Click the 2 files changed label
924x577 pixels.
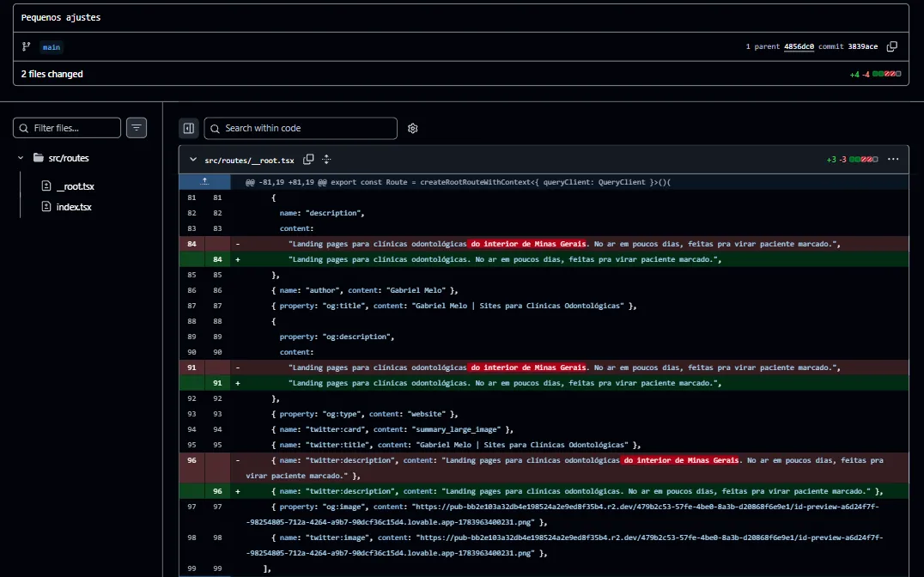(x=52, y=74)
